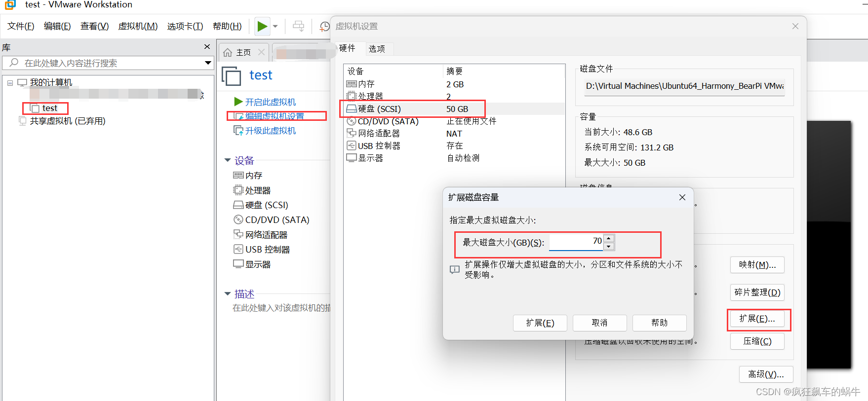Decrease max disk size with down arrow

pos(609,246)
